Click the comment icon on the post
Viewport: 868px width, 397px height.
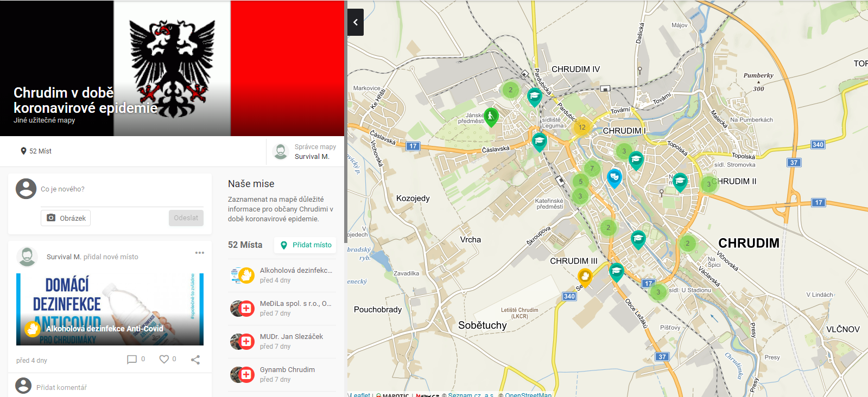coord(131,360)
